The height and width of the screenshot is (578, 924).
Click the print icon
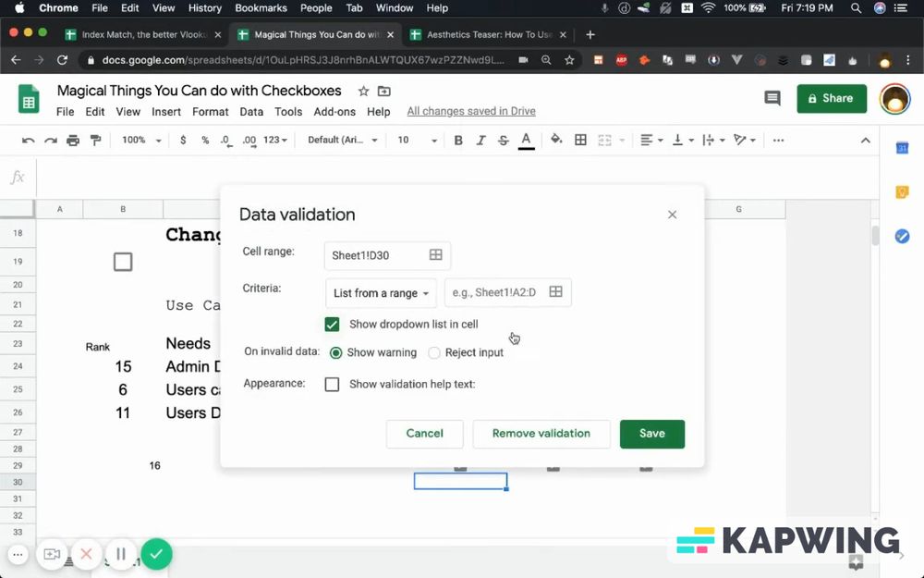[73, 140]
